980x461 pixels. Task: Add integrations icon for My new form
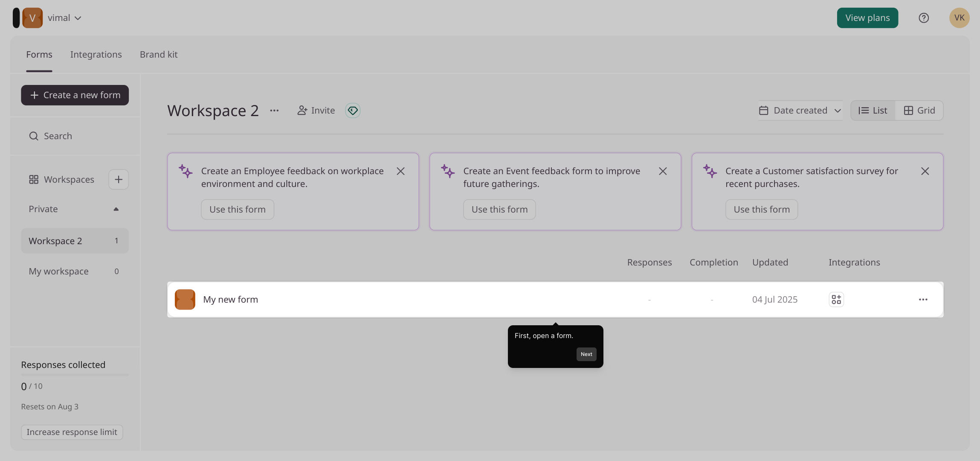click(x=836, y=300)
